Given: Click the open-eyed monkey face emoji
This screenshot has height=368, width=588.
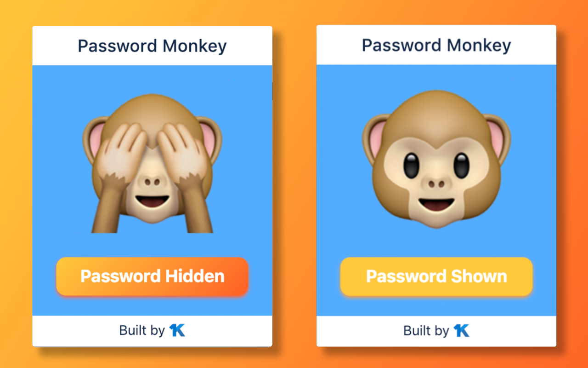Looking at the screenshot, I should point(436,160).
